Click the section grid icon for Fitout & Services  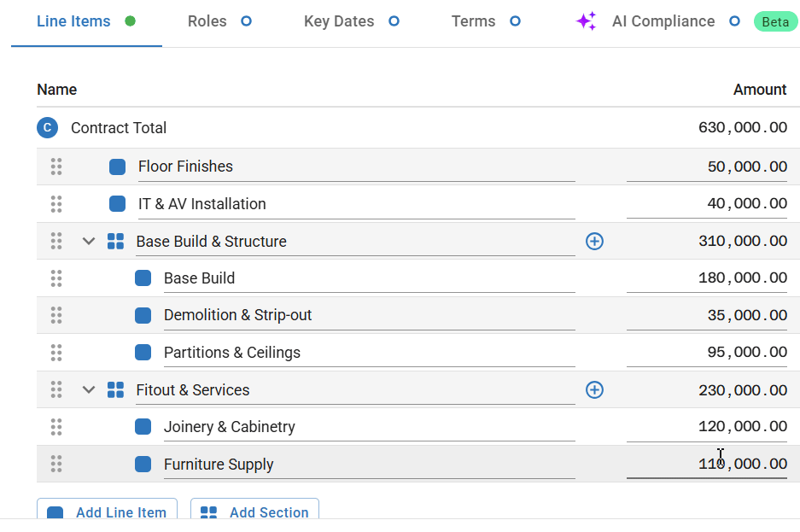coord(115,390)
